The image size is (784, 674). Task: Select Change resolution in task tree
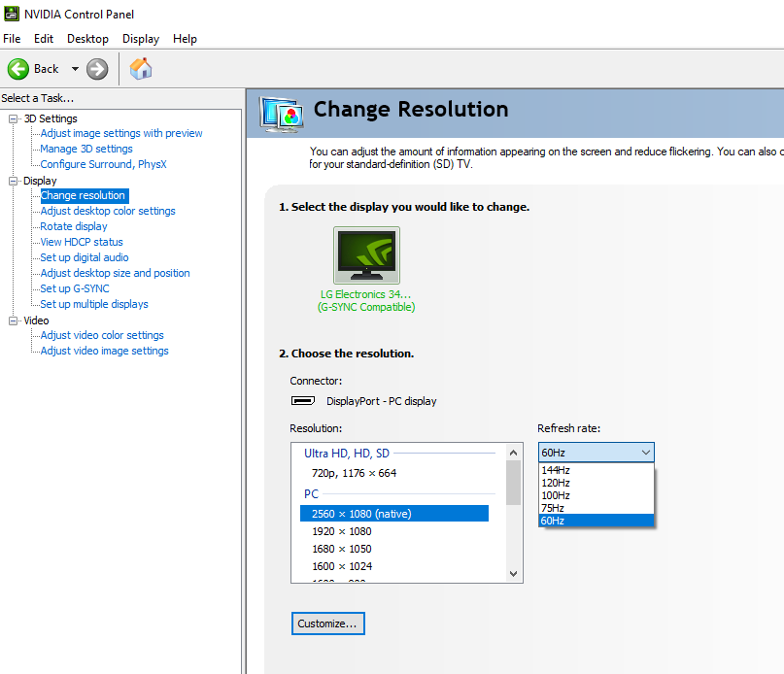tap(84, 195)
